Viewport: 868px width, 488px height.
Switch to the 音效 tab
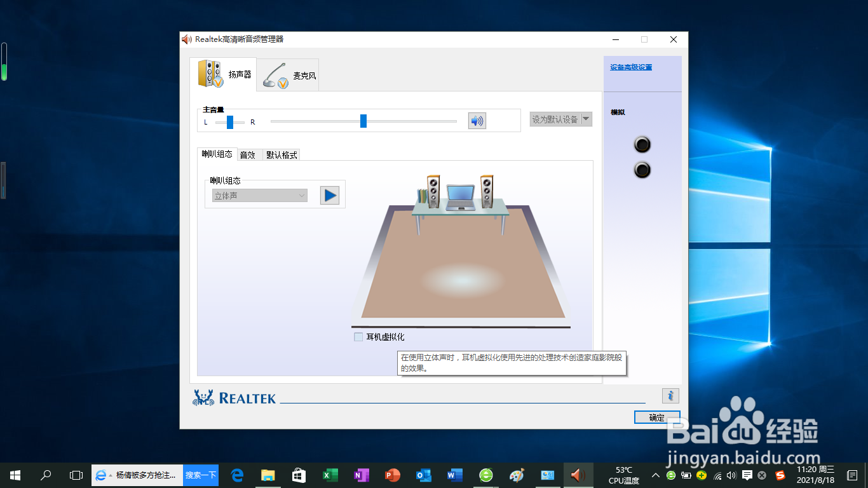tap(247, 155)
